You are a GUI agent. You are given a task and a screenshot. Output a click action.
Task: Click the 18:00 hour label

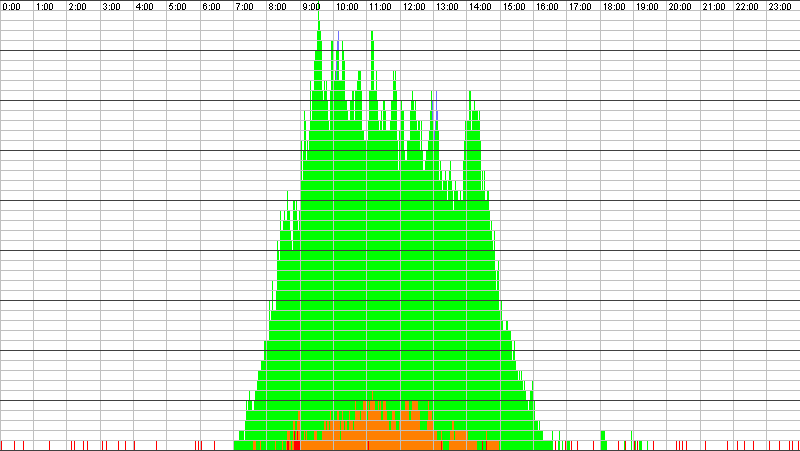coord(614,7)
